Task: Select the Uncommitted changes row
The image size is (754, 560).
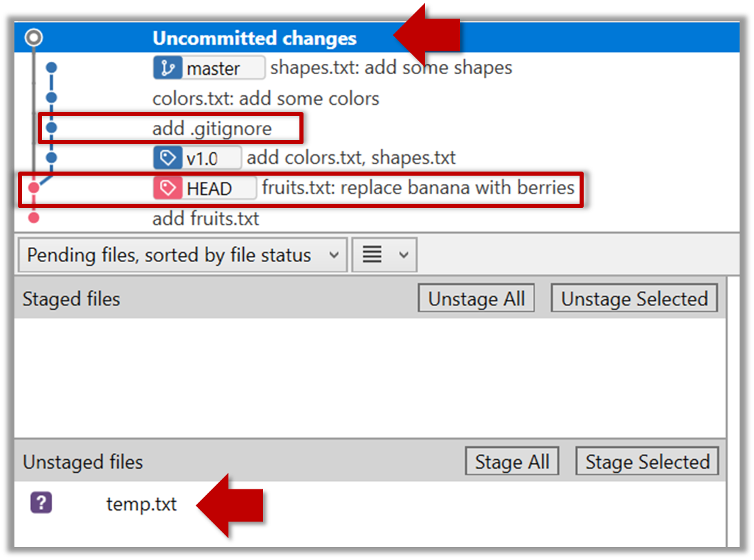Action: pyautogui.click(x=254, y=38)
